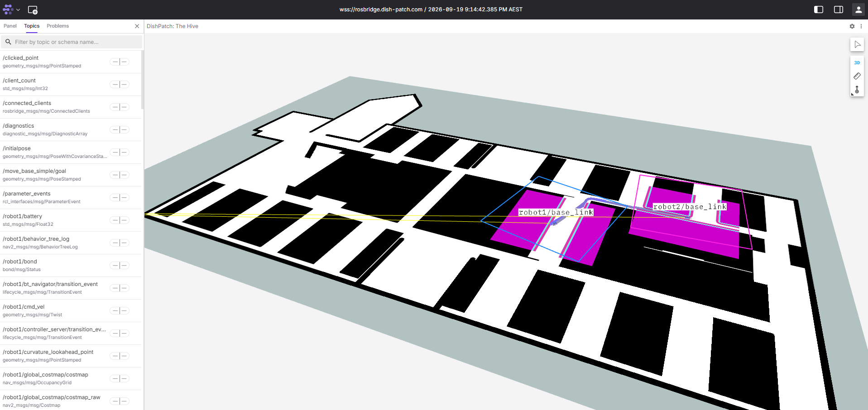
Task: Click the robot2/base_link label in 3D view
Action: coord(690,207)
